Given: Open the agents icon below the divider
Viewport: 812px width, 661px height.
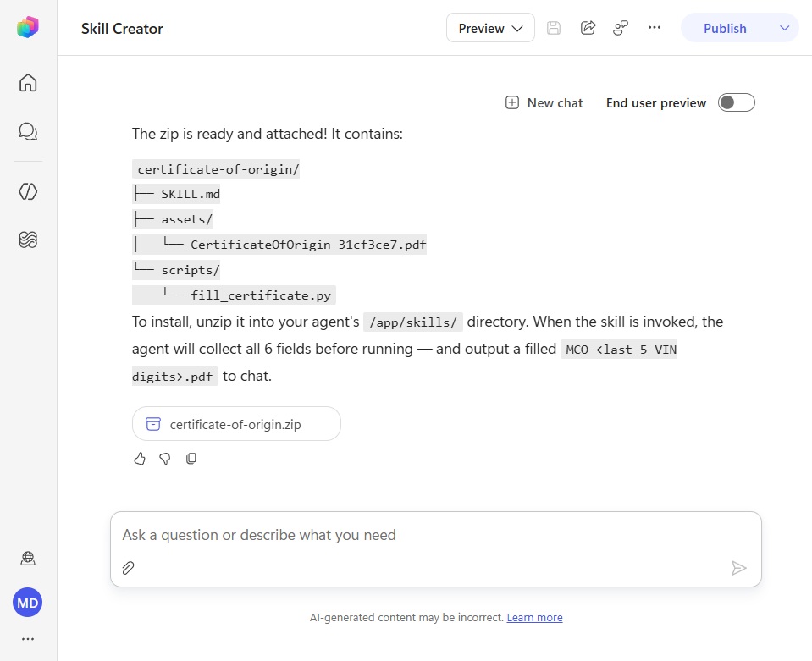Looking at the screenshot, I should tap(28, 191).
